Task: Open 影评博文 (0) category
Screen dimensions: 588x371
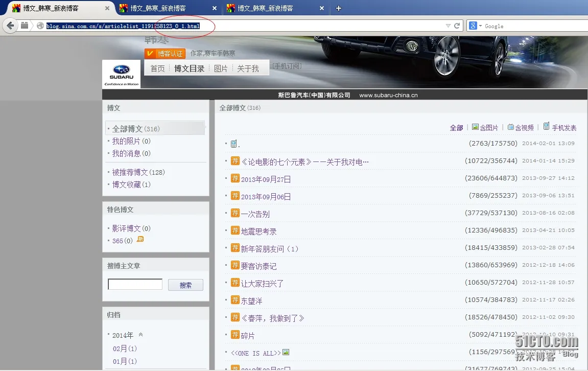Action: coord(131,228)
